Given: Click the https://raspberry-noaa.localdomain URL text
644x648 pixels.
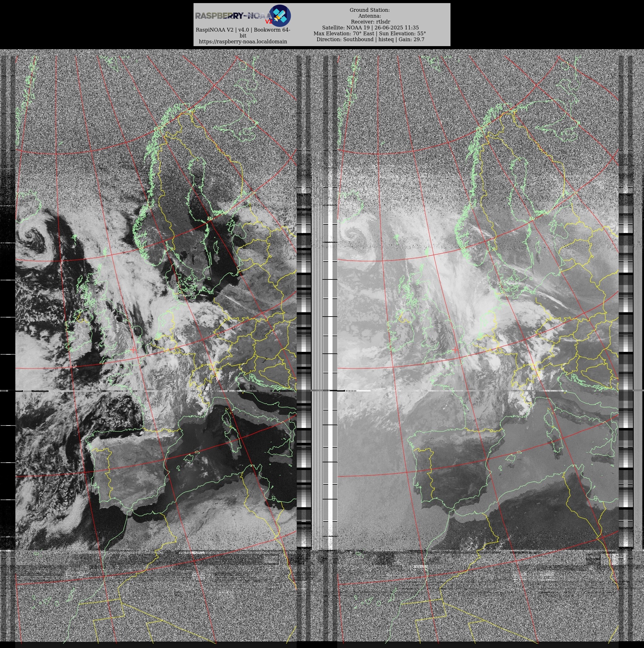Looking at the screenshot, I should (243, 41).
